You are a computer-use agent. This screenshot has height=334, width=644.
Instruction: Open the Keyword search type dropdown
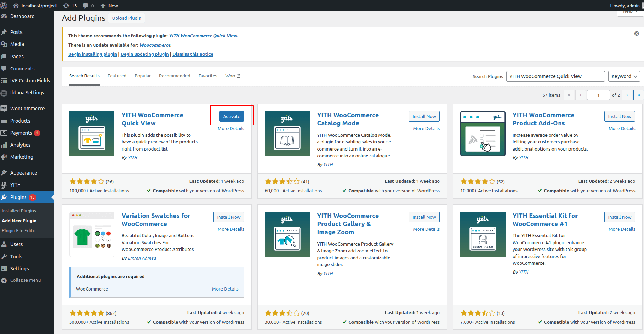(624, 76)
